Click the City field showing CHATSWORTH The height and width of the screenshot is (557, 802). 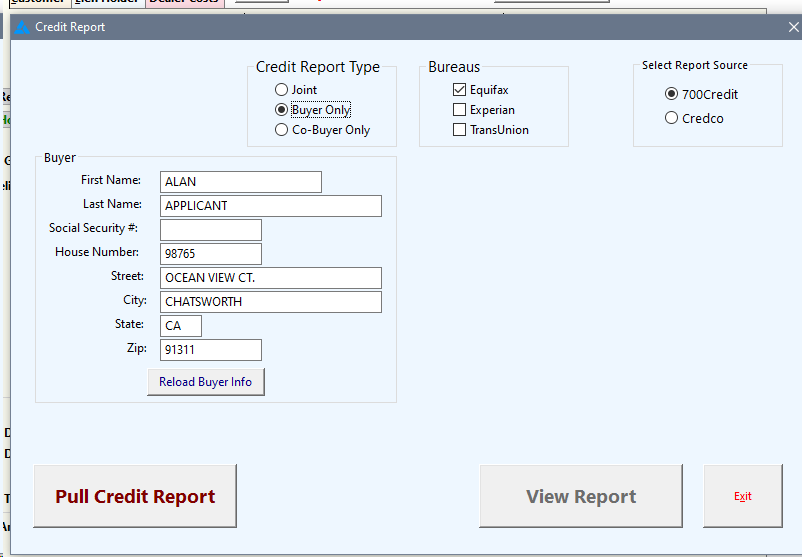pos(270,302)
